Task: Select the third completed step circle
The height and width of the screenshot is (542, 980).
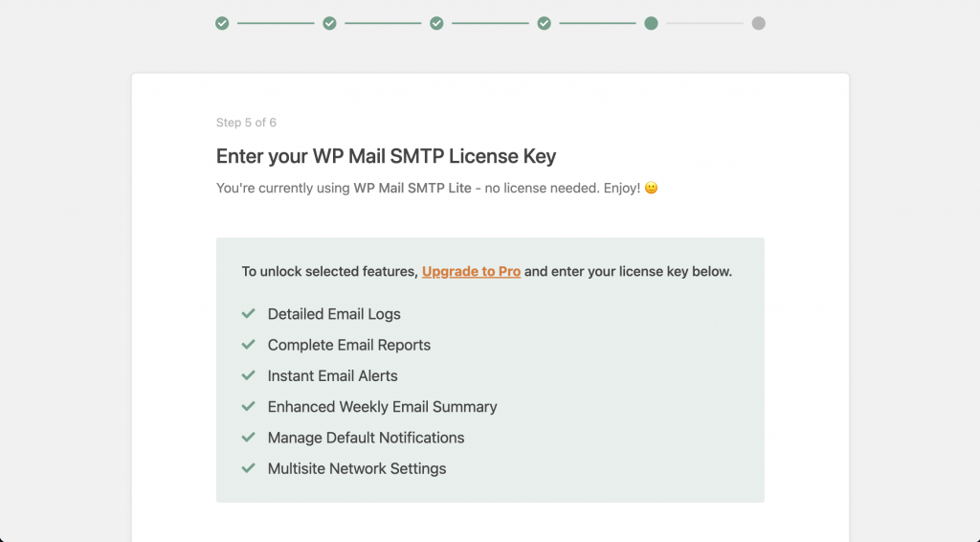Action: 436,23
